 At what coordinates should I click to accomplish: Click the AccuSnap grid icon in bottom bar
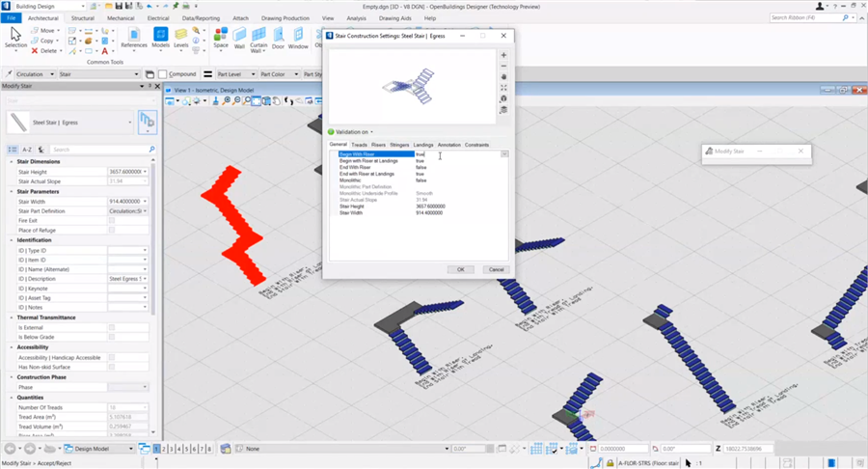(x=536, y=449)
